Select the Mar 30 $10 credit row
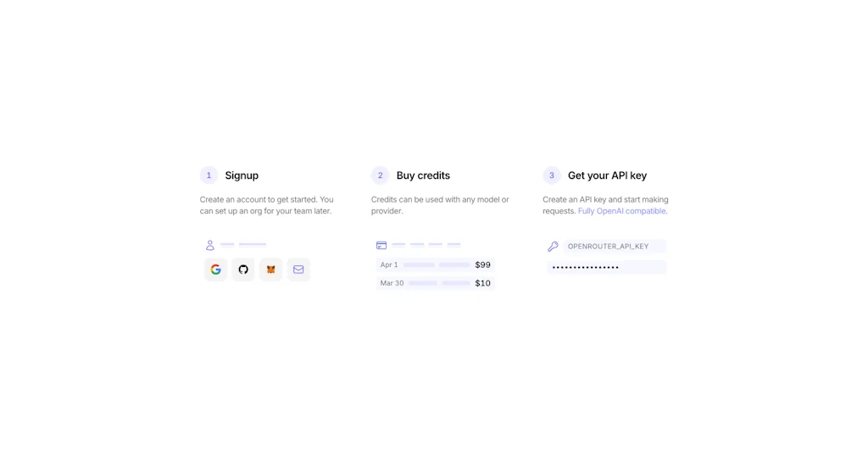This screenshot has height=456, width=868. pos(435,283)
